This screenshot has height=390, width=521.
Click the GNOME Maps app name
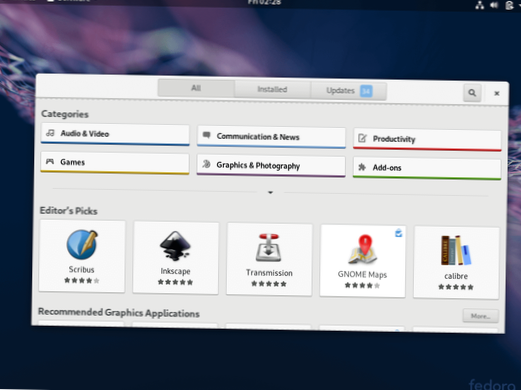pyautogui.click(x=362, y=274)
